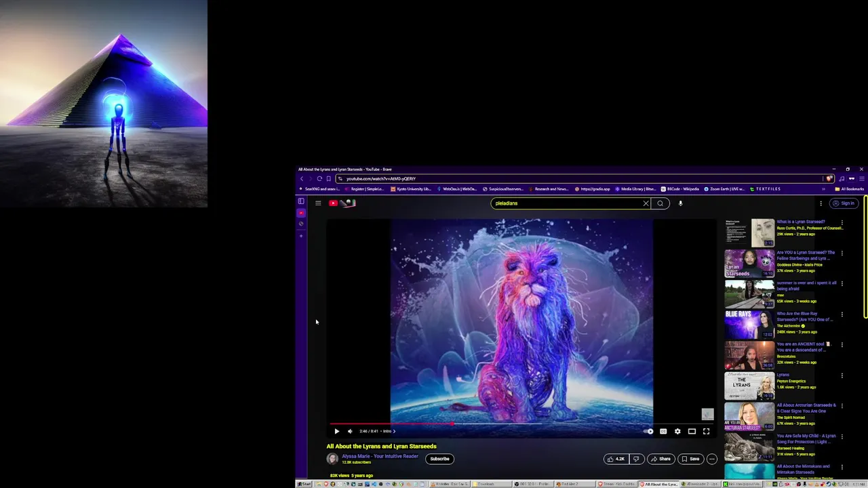Open the BBCode - Wikipedia bookmark
Image resolution: width=868 pixels, height=488 pixels.
[680, 189]
